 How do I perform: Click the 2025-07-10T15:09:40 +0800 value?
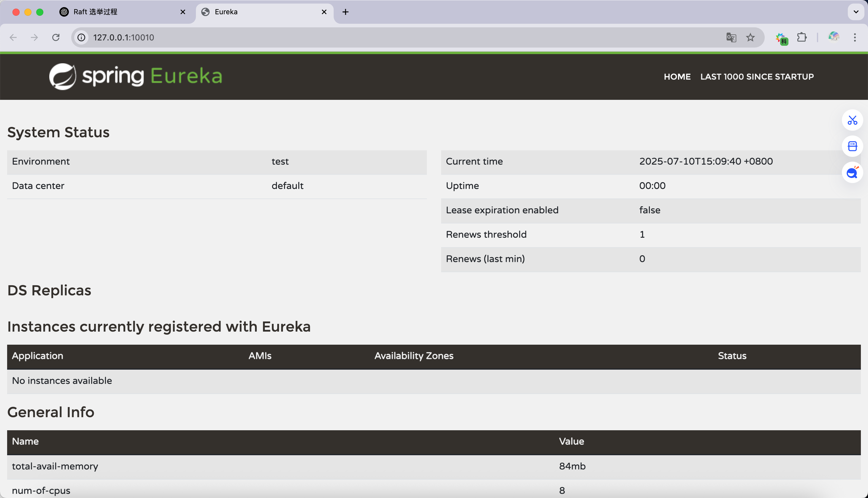706,161
